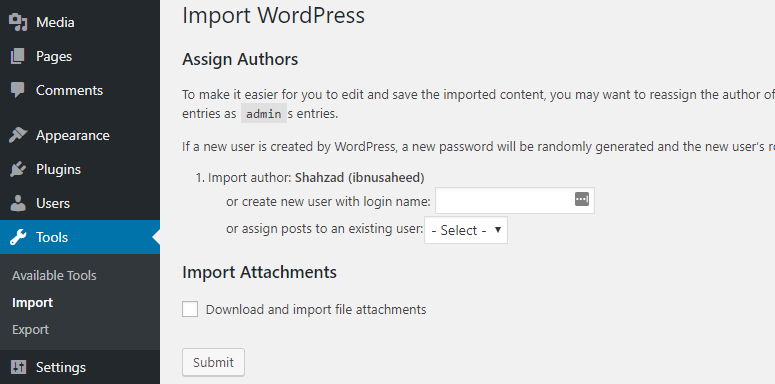
Task: Enable Download and import file attachments
Action: coord(190,309)
